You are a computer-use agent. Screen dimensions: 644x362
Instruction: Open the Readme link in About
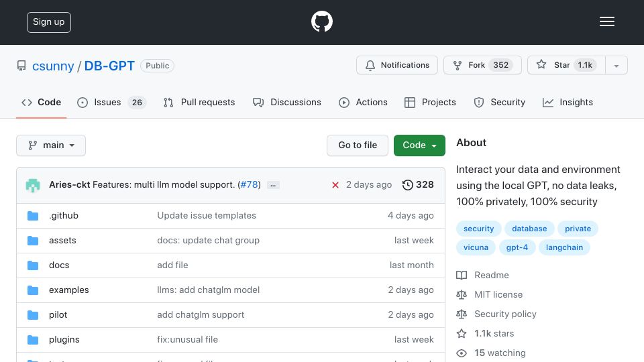491,275
